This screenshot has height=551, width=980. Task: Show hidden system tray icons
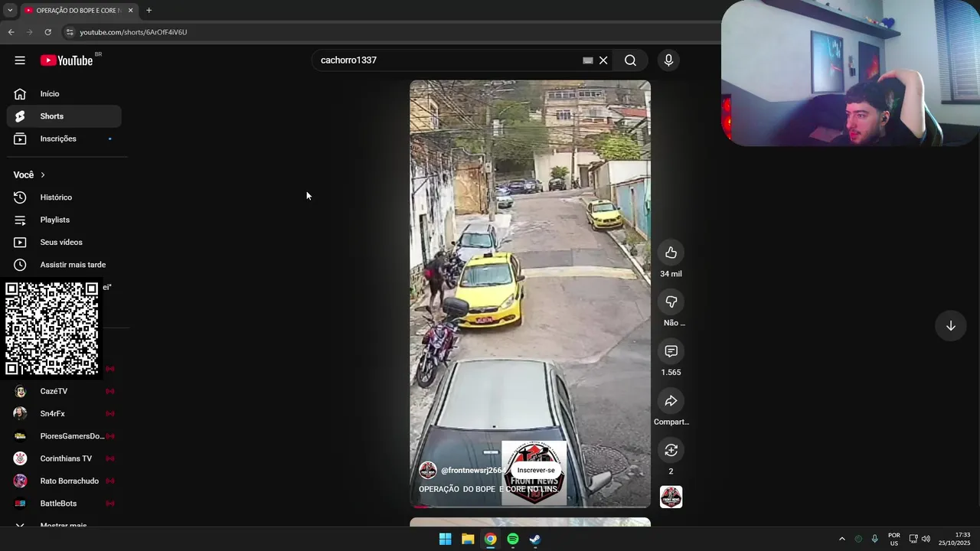[841, 539]
